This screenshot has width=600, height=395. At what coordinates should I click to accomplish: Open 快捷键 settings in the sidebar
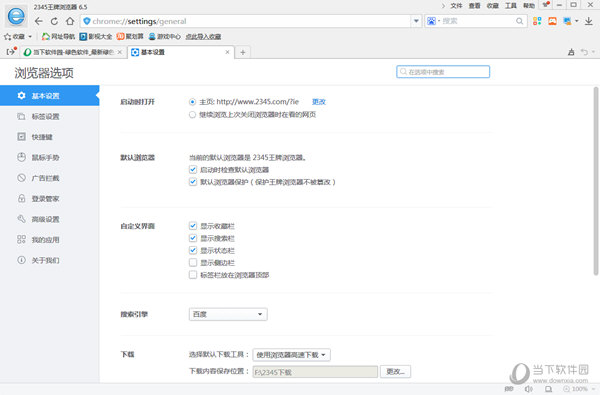(50, 137)
